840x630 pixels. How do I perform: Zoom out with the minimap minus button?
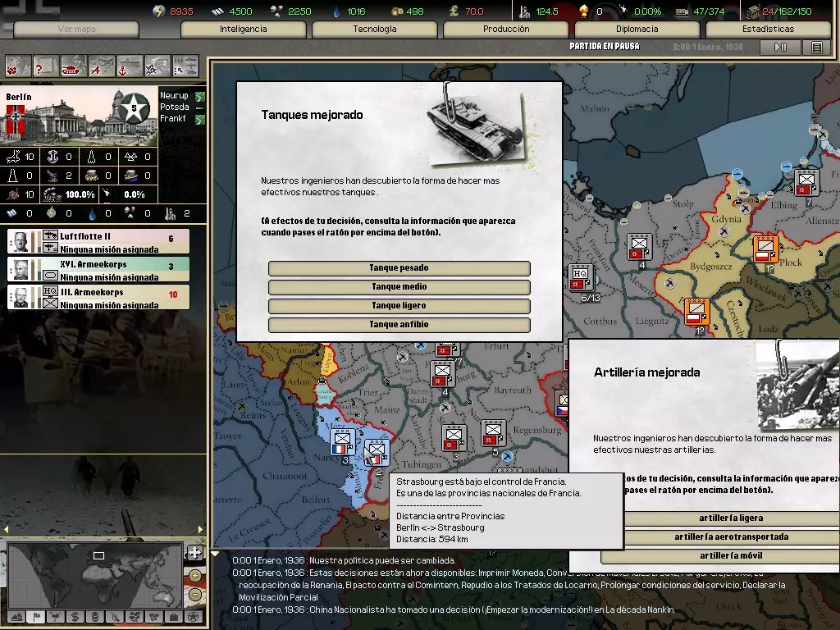pyautogui.click(x=195, y=594)
